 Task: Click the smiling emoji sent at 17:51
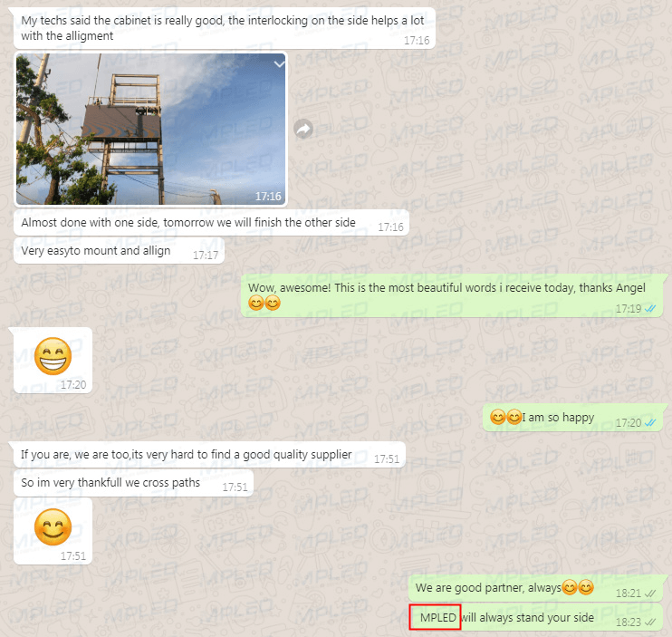pyautogui.click(x=53, y=526)
